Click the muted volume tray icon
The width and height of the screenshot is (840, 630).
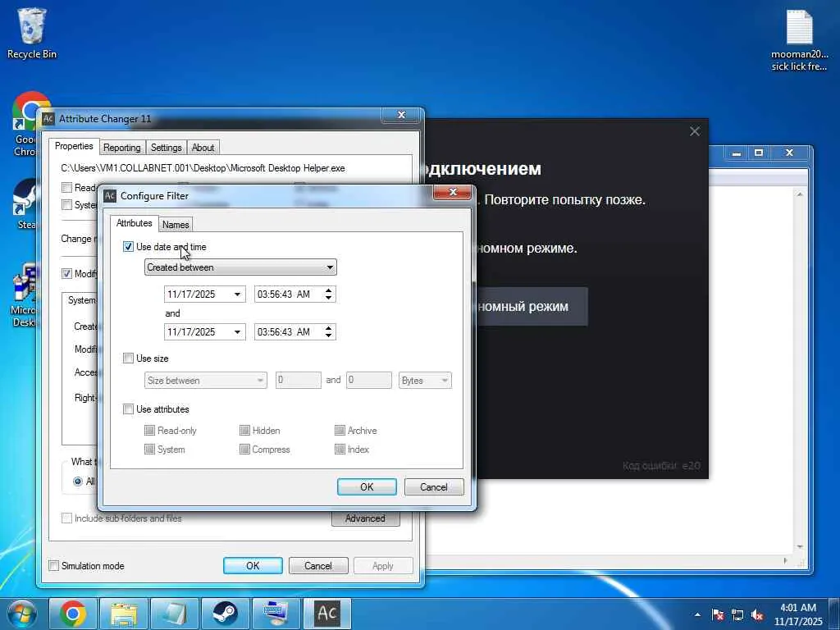(757, 614)
